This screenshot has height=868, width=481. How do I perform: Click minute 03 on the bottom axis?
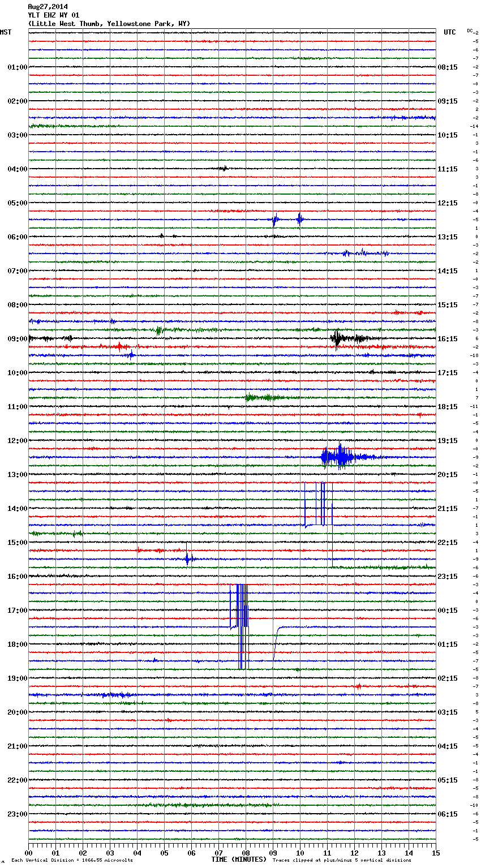110,853
